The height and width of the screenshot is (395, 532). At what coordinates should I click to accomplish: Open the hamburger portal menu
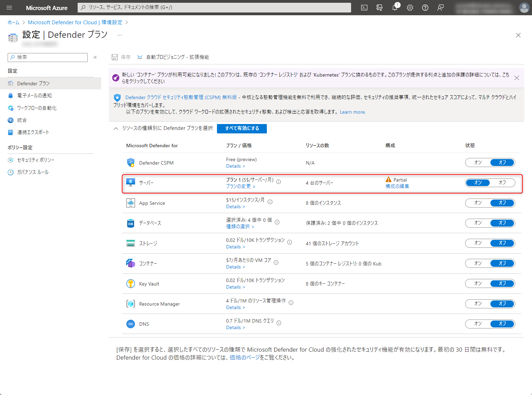coord(9,8)
